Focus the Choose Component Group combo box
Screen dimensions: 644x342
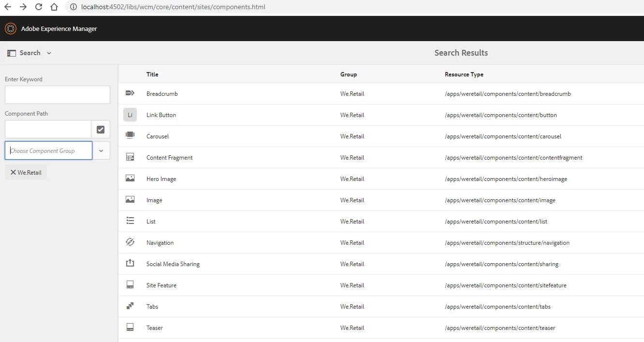[48, 150]
